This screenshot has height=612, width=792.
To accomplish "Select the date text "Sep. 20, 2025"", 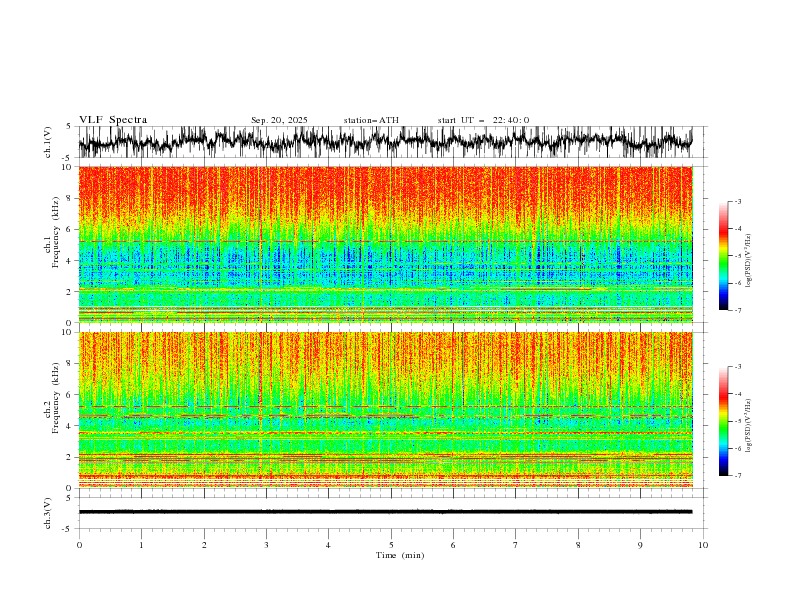I will coord(279,120).
